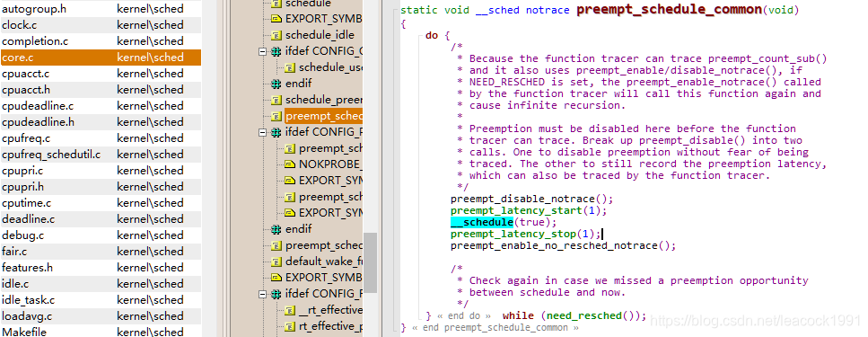868x337 pixels.
Task: Click the icon of the highlighted preempt_sched symbol
Action: pos(276,116)
